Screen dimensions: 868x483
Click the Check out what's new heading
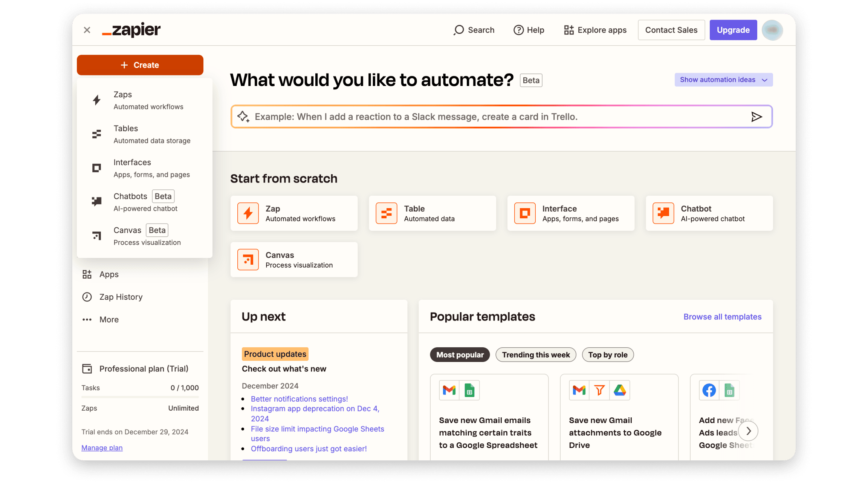(x=284, y=369)
